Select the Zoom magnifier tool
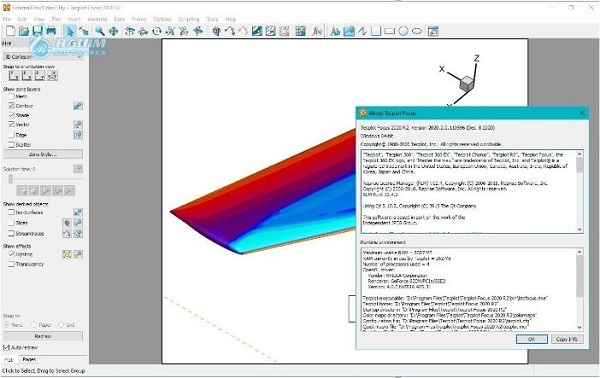The image size is (600, 378). pyautogui.click(x=100, y=31)
